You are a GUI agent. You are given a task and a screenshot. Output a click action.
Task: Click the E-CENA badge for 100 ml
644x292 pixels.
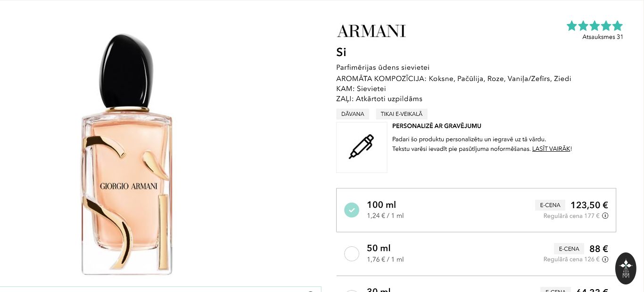(x=550, y=205)
